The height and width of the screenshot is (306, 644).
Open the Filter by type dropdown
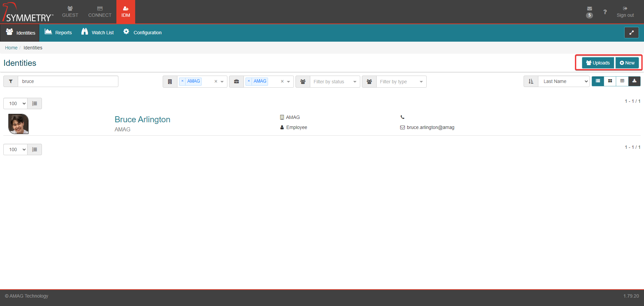[401, 82]
